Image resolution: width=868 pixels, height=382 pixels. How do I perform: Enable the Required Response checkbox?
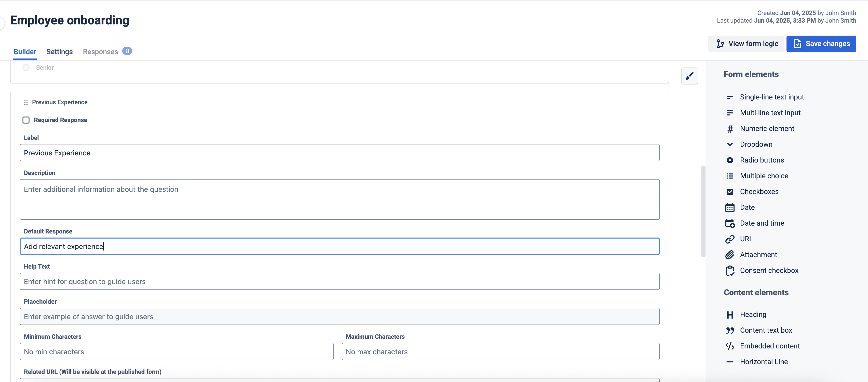point(26,120)
